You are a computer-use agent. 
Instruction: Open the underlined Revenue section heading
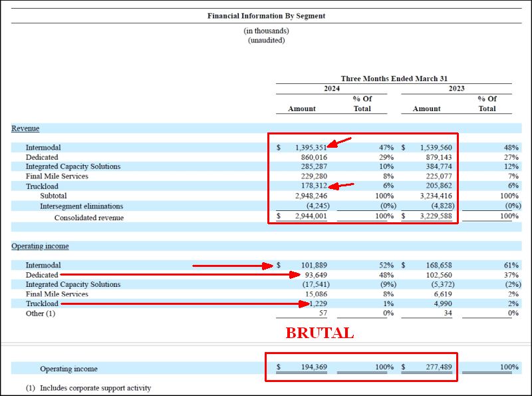[x=25, y=128]
